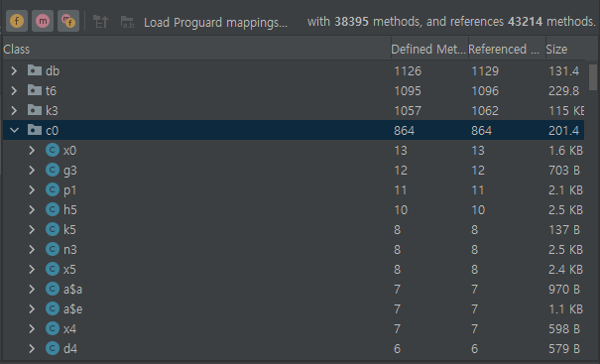
Task: Expand class a$a node
Action: 32,289
